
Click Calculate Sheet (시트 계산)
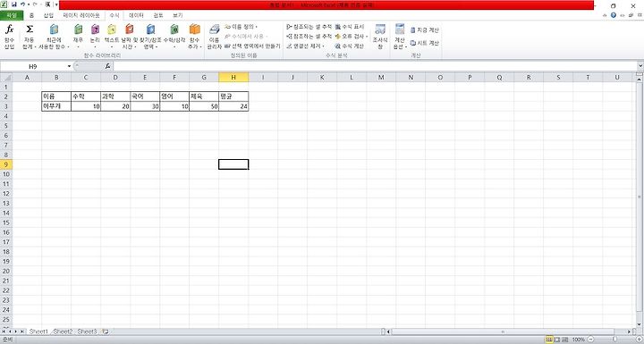(x=425, y=43)
